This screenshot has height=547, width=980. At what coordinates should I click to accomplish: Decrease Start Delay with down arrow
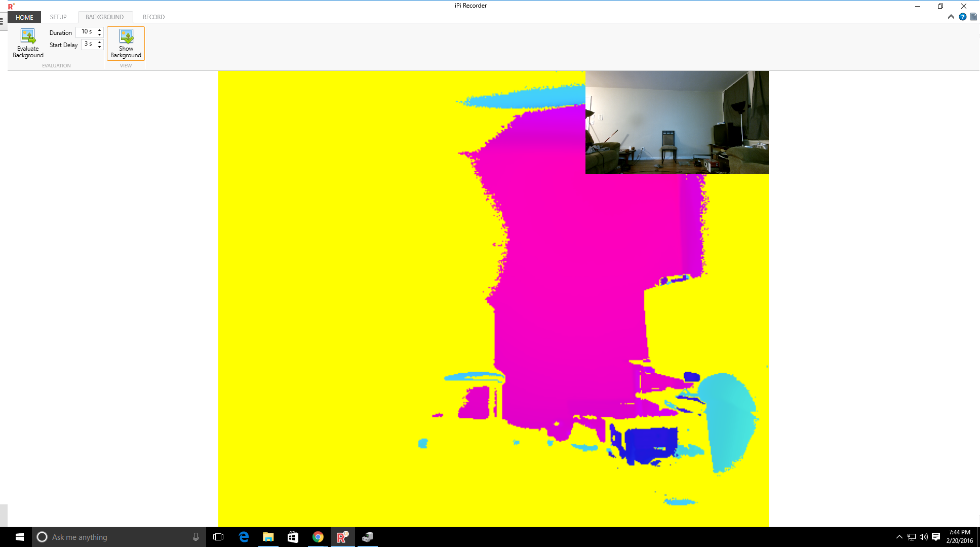[x=99, y=47]
